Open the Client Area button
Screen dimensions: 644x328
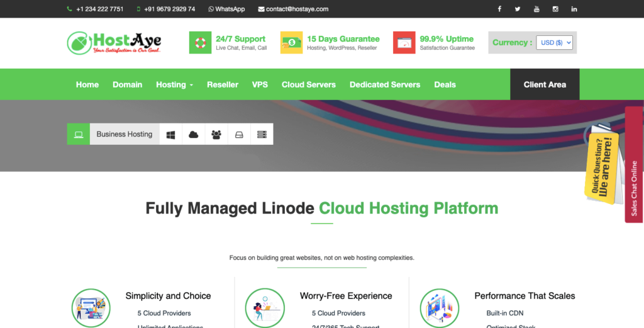(545, 84)
